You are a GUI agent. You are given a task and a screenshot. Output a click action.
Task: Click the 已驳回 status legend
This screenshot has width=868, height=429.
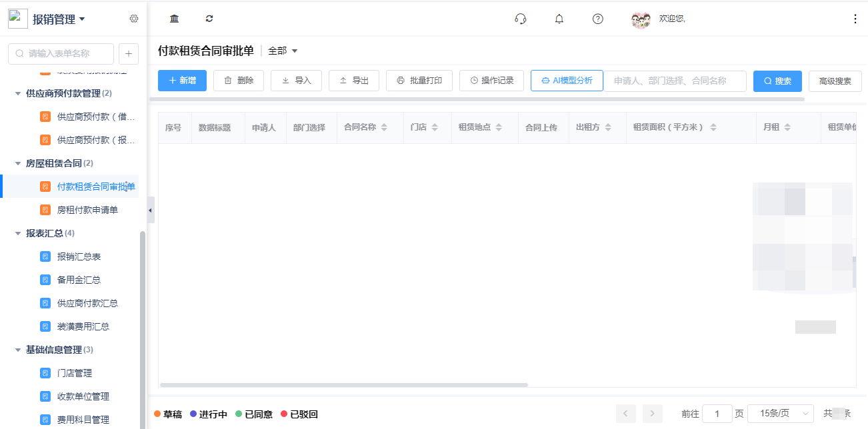click(299, 414)
